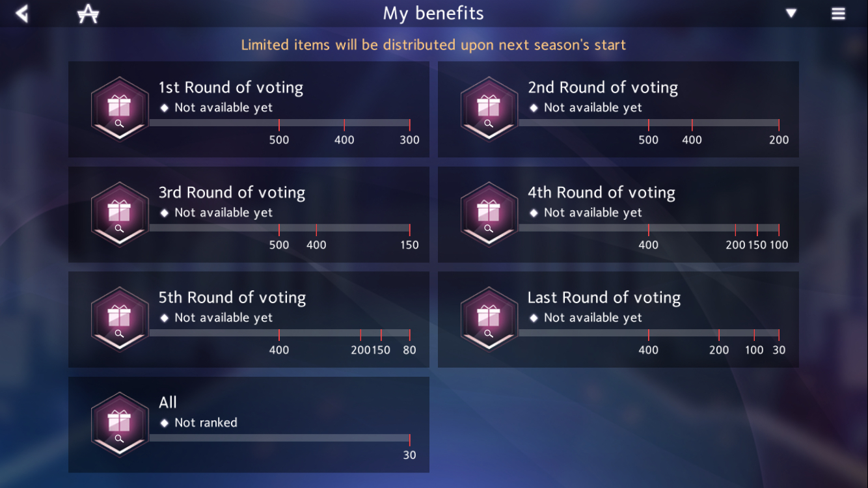The height and width of the screenshot is (488, 868).
Task: Open the 2nd Round of voting card
Action: [618, 109]
